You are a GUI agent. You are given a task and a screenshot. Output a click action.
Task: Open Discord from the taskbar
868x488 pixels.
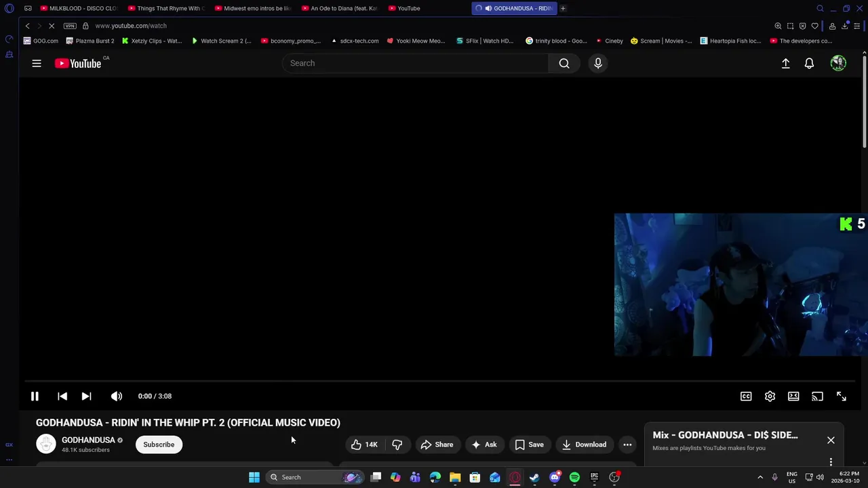(x=555, y=477)
